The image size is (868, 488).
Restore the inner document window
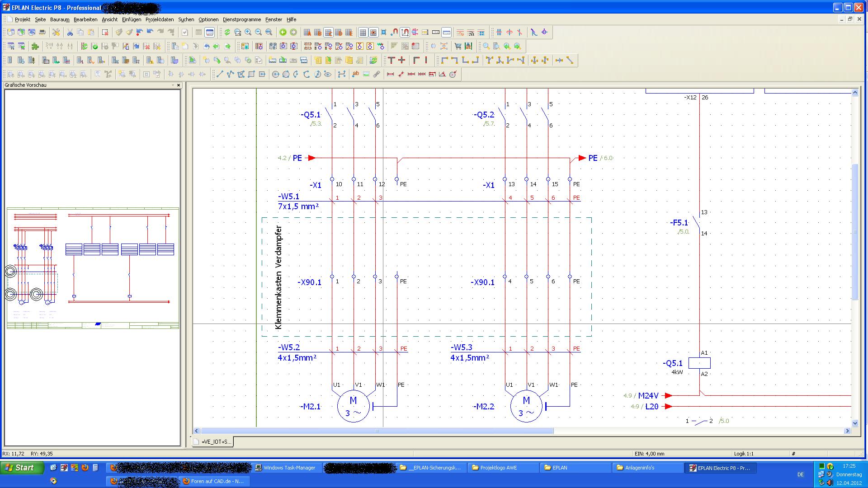(x=850, y=19)
